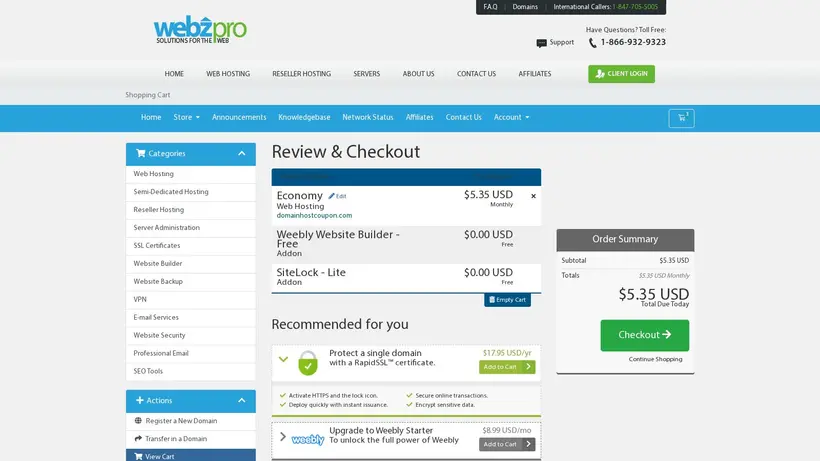Open AFFILIATES in main navigation
Viewport: 820px width, 461px height.
(535, 74)
